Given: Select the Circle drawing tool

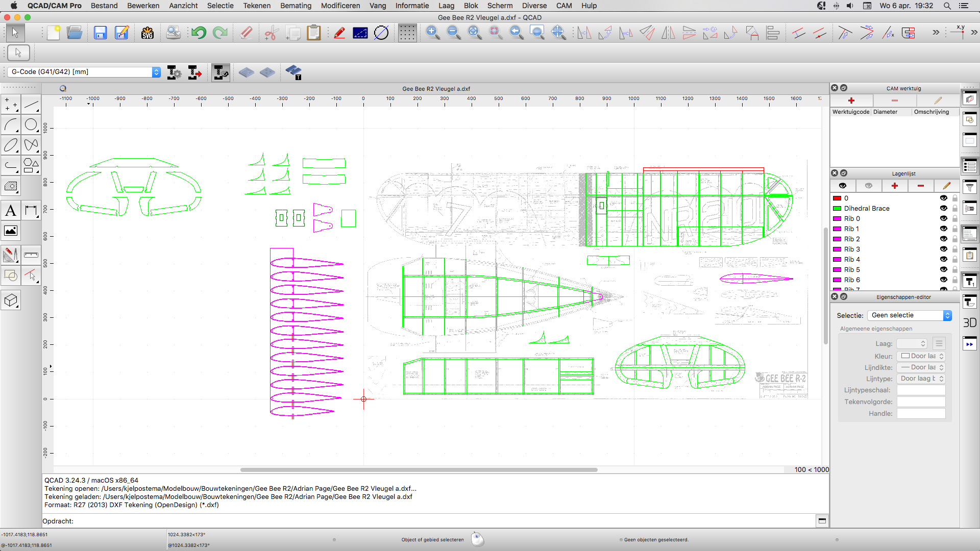Looking at the screenshot, I should 31,125.
